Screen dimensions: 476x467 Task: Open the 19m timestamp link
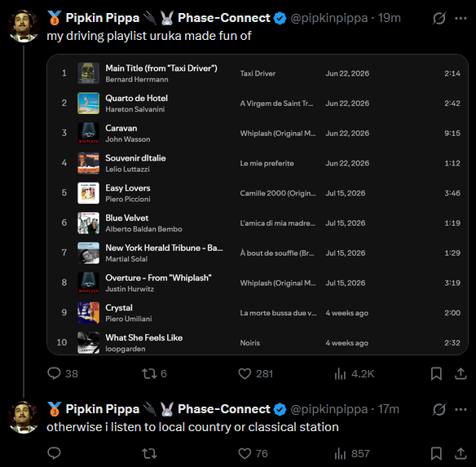(x=389, y=18)
